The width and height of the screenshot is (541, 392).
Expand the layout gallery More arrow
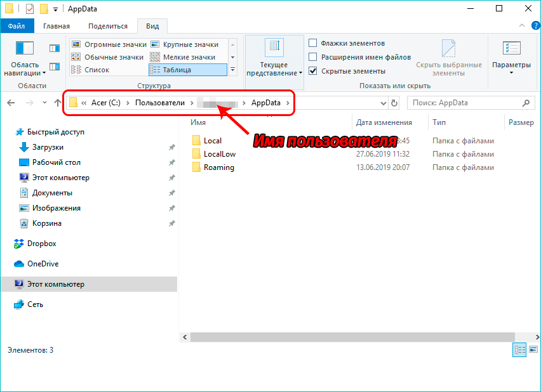(233, 70)
